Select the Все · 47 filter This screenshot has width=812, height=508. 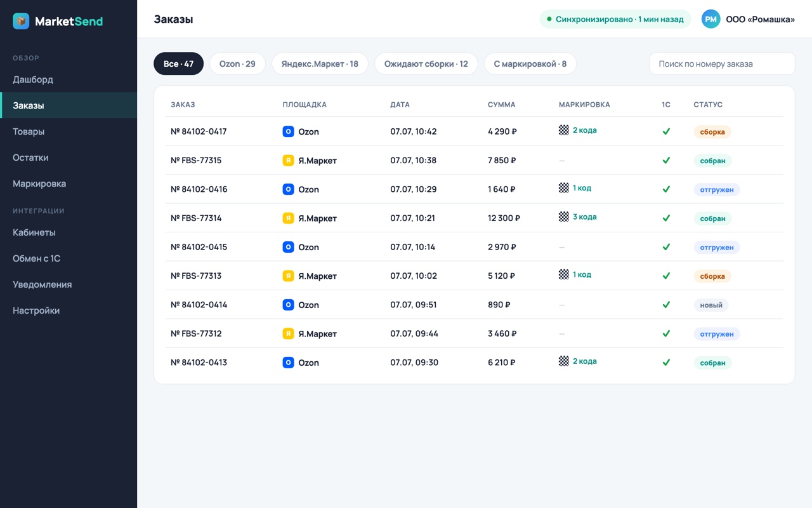click(178, 63)
